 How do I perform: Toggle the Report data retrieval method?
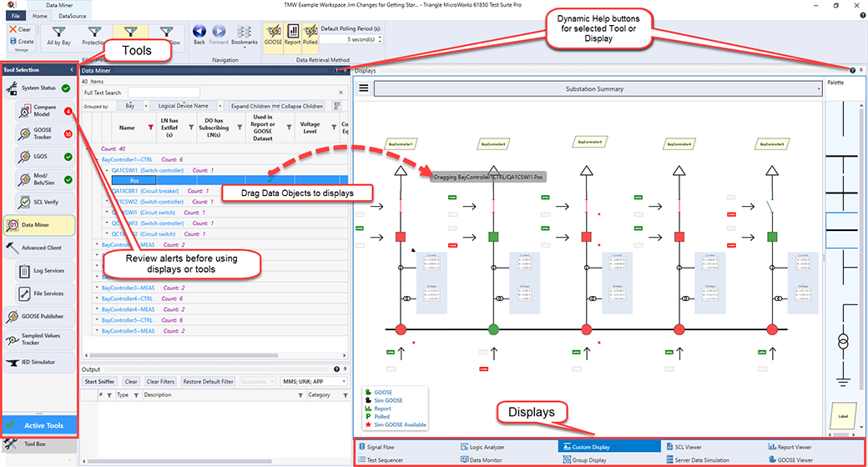[x=292, y=33]
